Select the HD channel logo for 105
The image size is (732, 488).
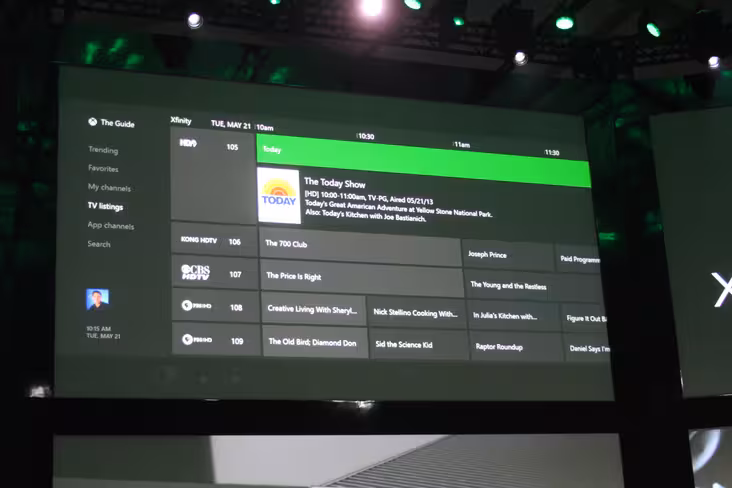(188, 143)
